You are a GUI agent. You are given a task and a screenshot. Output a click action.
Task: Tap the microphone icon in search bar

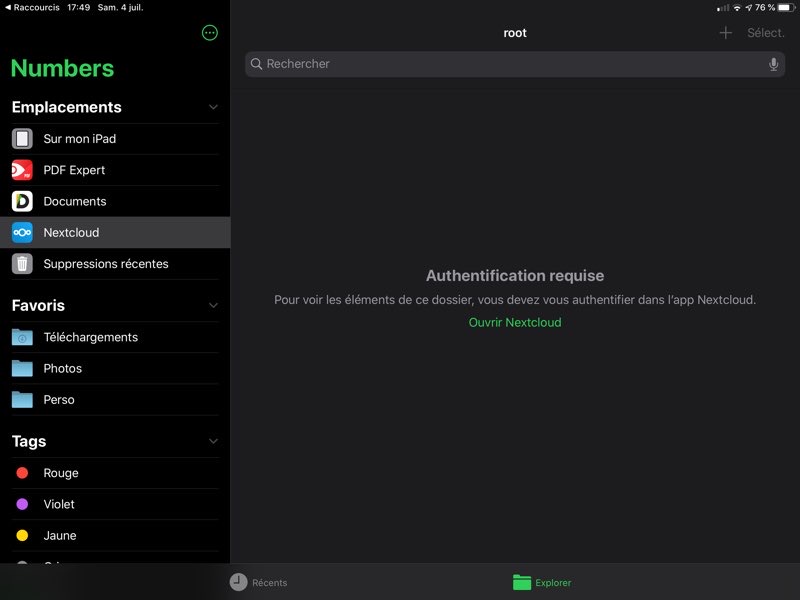tap(773, 64)
